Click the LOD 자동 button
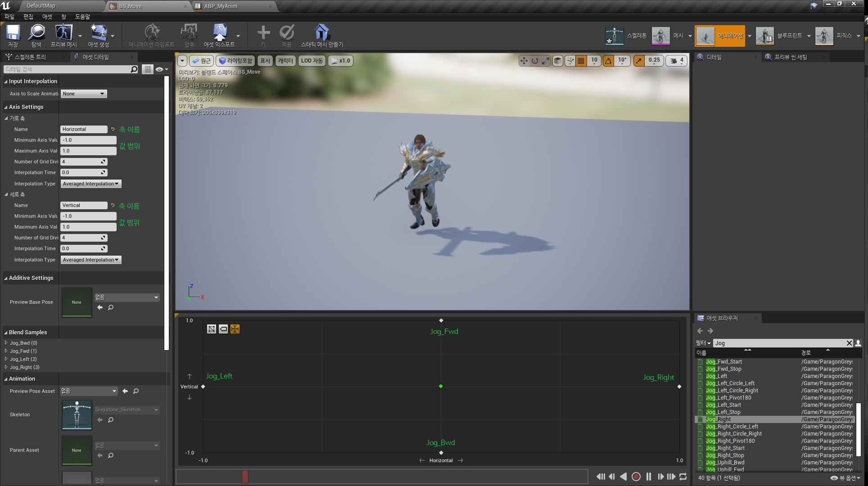The height and width of the screenshot is (486, 868). coord(312,61)
